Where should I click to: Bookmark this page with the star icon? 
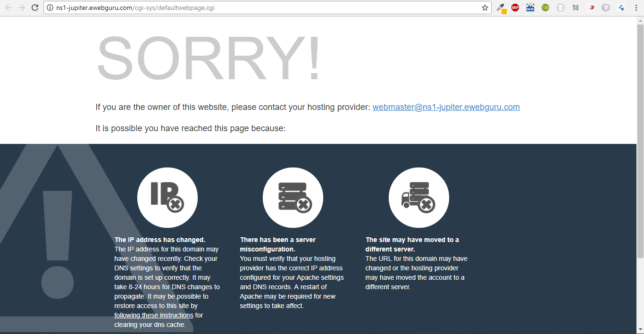[485, 8]
